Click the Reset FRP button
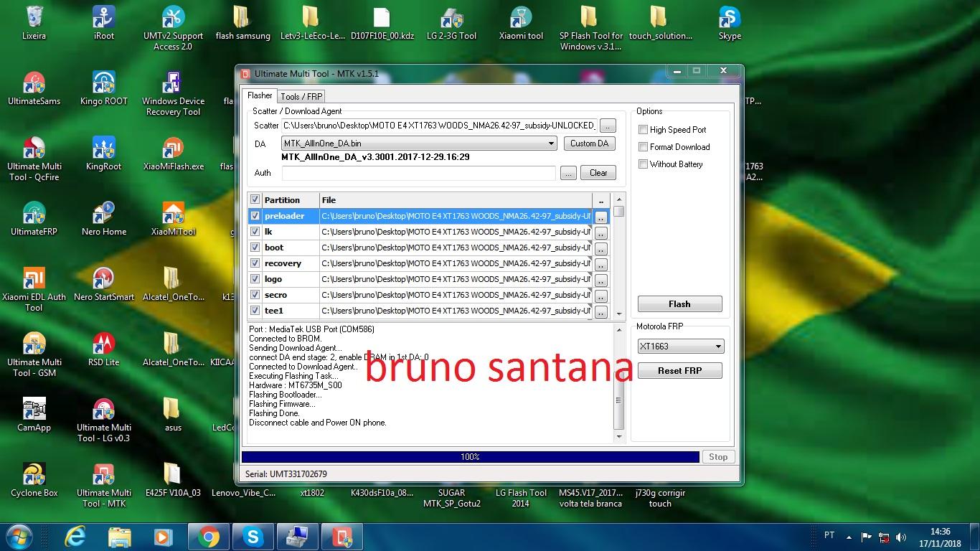This screenshot has width=980, height=551. pos(679,371)
